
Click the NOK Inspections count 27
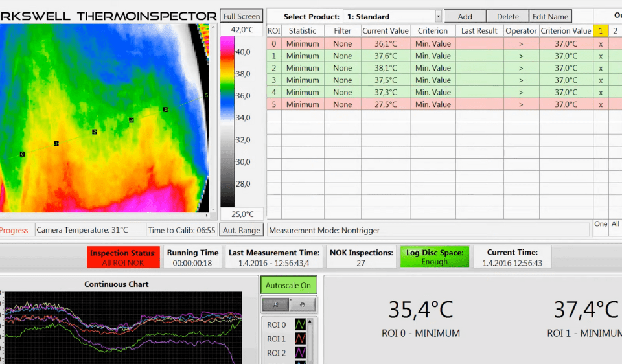tap(361, 263)
